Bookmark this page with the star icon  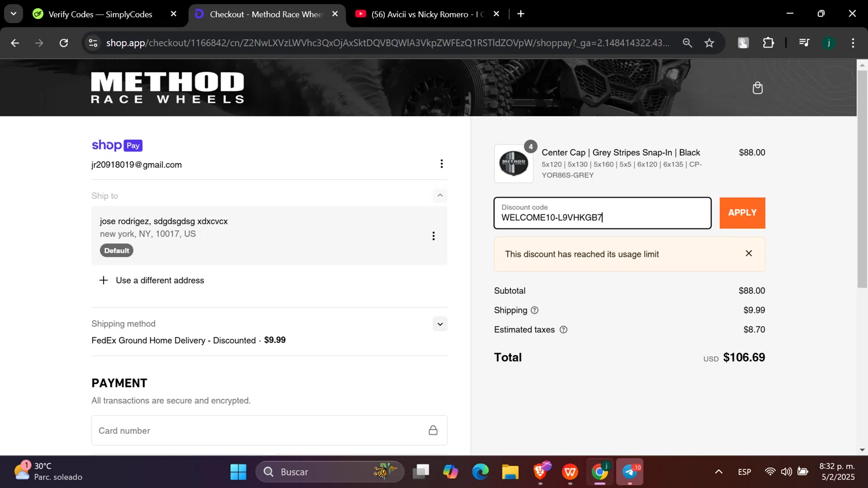709,43
